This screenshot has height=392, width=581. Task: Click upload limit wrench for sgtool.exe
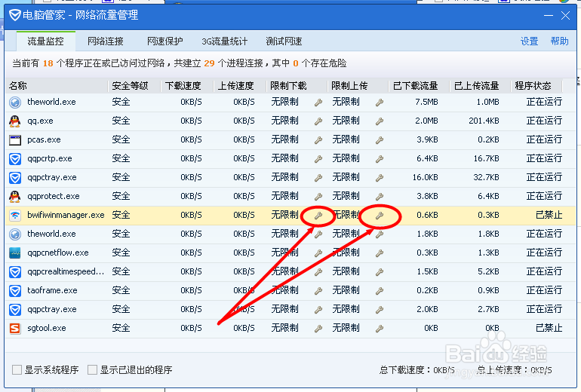pyautogui.click(x=380, y=329)
